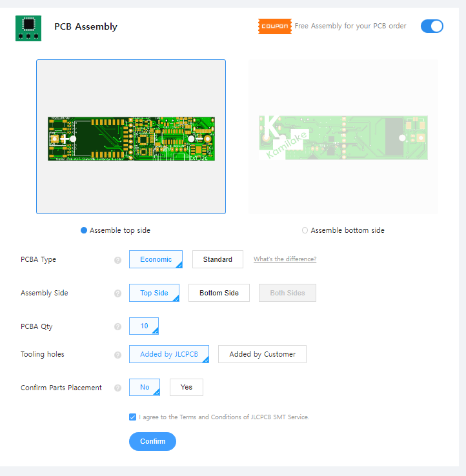Uncheck the Terms and Conditions agreement checkbox

click(132, 417)
